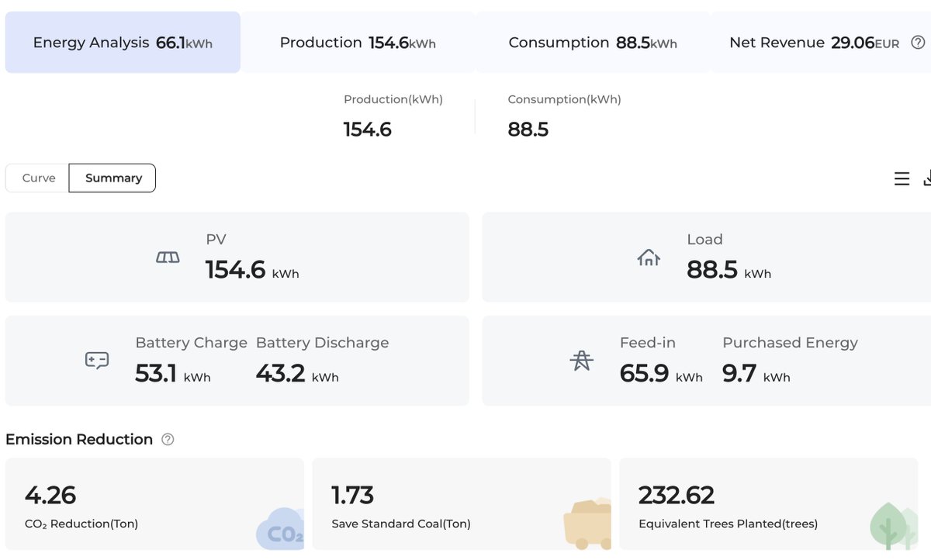
Task: Click the Equivalent Trees Planted card
Action: (x=769, y=504)
